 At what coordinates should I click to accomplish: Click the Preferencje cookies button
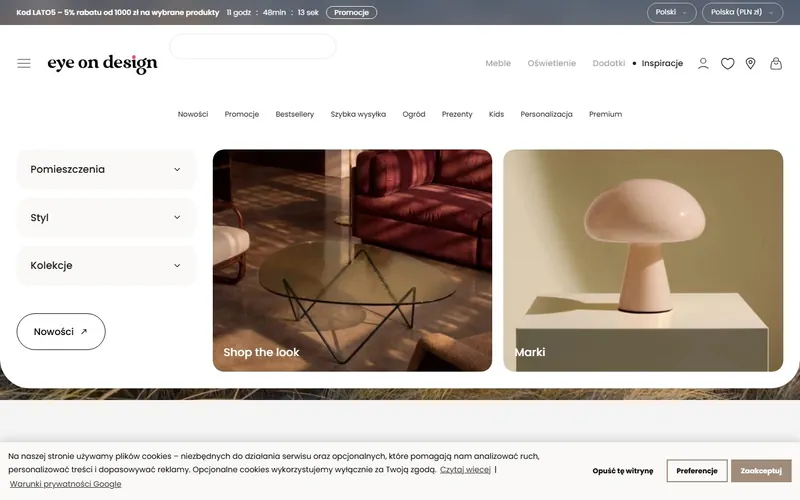696,470
